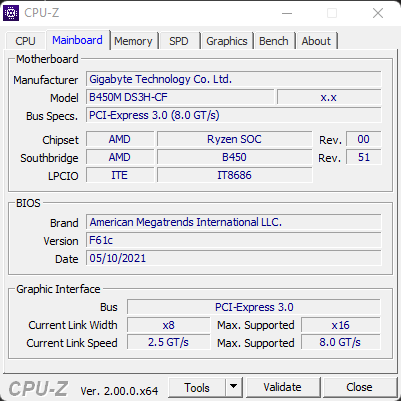
Task: Switch to the Bench tab
Action: (x=274, y=41)
